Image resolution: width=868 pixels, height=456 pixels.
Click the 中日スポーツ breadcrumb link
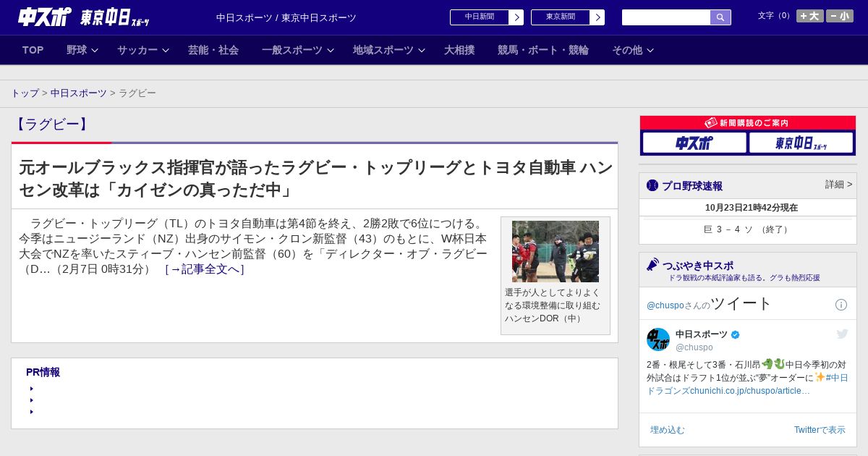tap(79, 93)
